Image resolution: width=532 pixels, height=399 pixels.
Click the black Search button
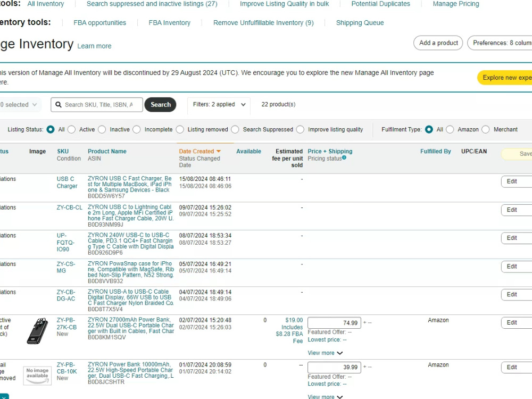161,104
